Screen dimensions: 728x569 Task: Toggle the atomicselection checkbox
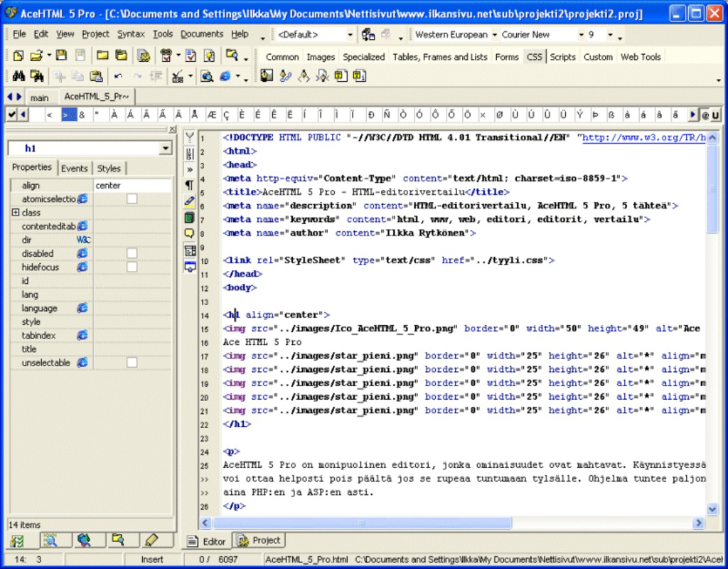(132, 199)
